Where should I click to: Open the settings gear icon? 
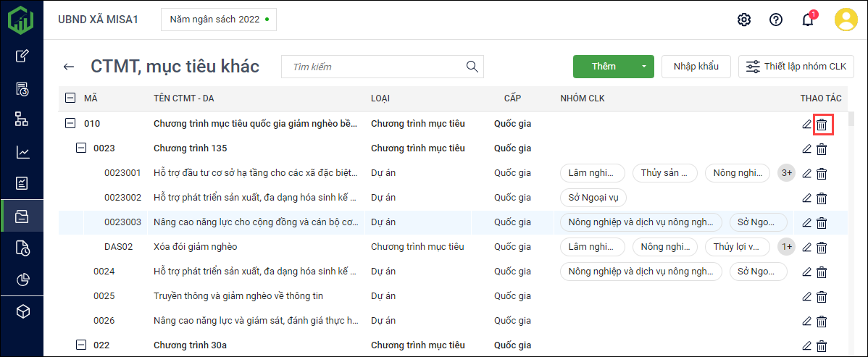(x=743, y=20)
